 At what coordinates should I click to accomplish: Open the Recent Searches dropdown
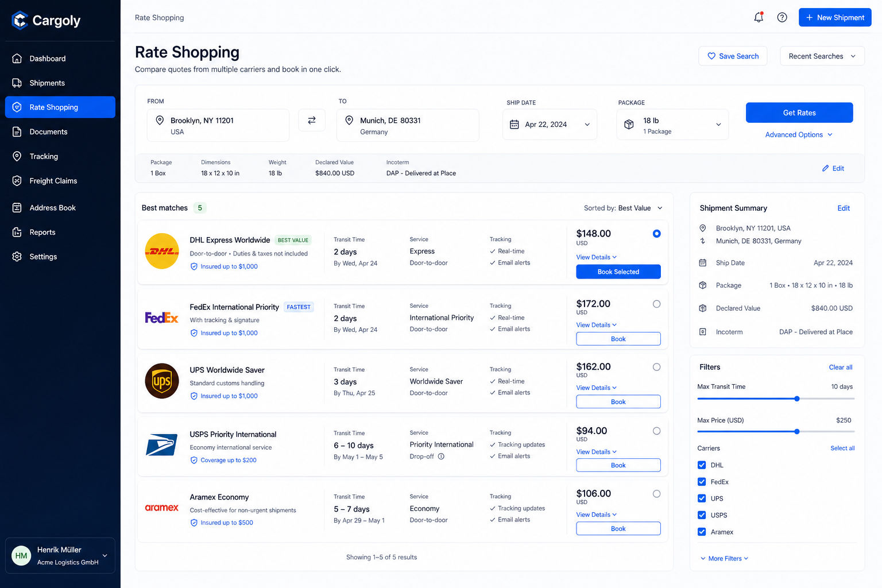[822, 56]
